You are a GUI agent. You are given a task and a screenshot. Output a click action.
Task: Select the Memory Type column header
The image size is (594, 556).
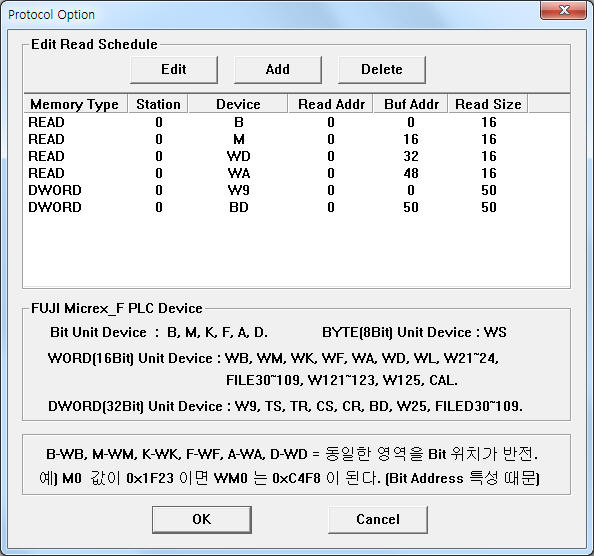(75, 104)
